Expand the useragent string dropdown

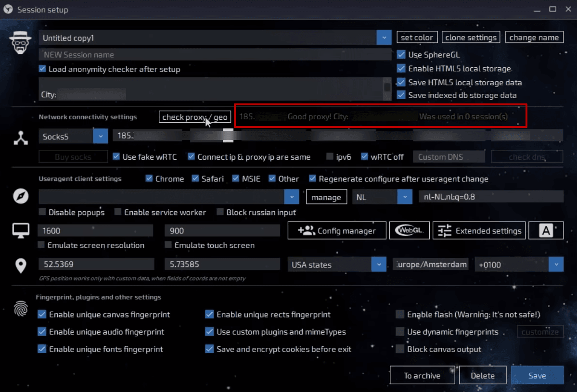292,197
